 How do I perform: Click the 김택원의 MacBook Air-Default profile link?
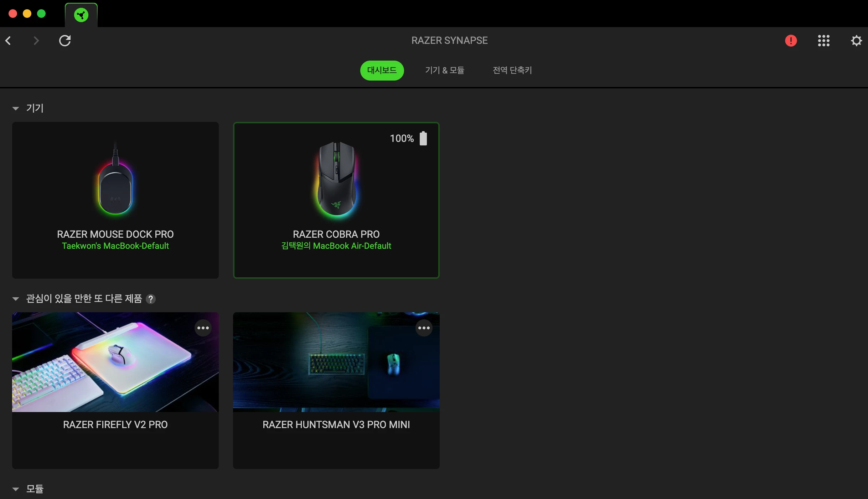tap(336, 246)
